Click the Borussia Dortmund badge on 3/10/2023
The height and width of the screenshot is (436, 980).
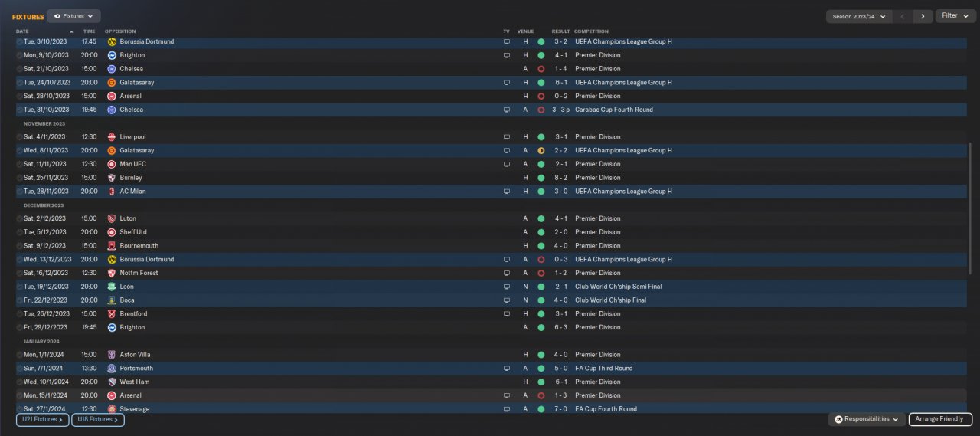[112, 41]
